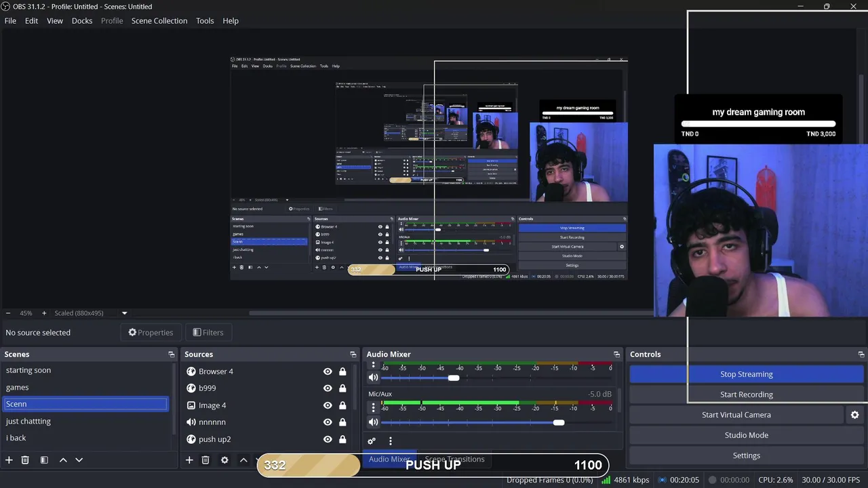This screenshot has height=488, width=868.
Task: Open Audio Mixer menu three-dot icon
Action: coord(390,441)
